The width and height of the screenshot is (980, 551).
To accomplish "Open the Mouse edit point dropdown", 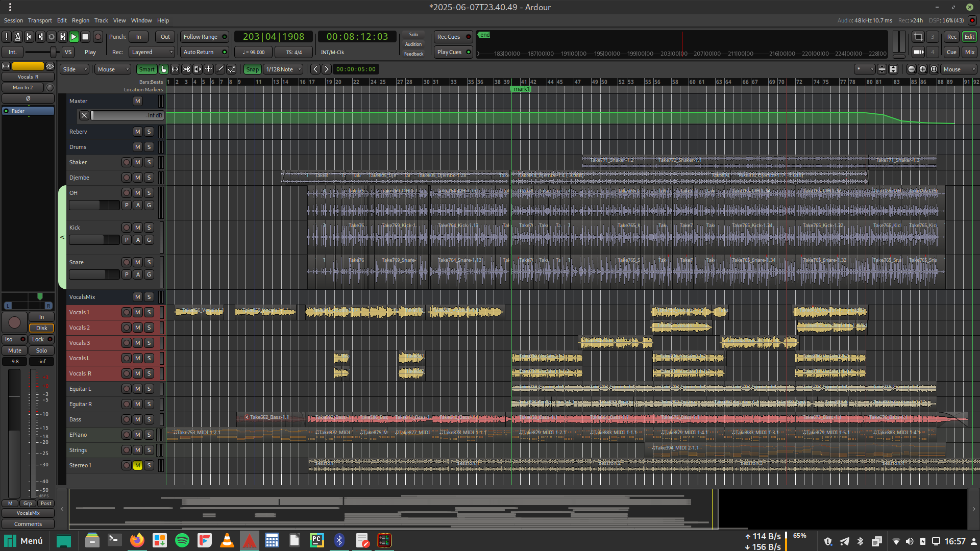I will coord(113,69).
